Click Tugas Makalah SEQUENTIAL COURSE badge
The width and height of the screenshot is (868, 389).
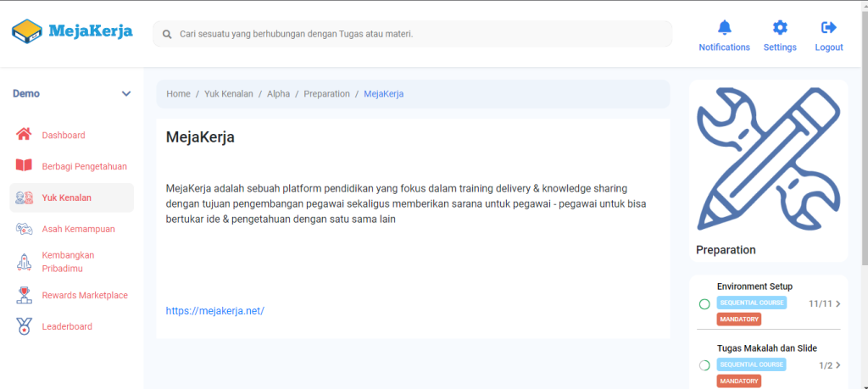(x=752, y=364)
